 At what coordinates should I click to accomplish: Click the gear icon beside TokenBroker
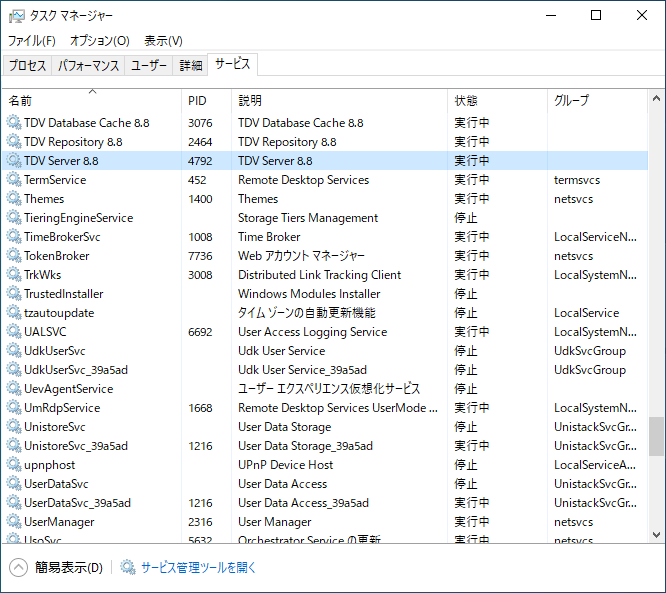14,256
